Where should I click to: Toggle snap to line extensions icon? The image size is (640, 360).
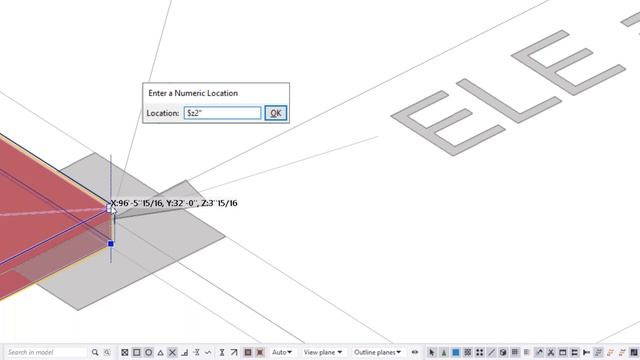[x=196, y=352]
